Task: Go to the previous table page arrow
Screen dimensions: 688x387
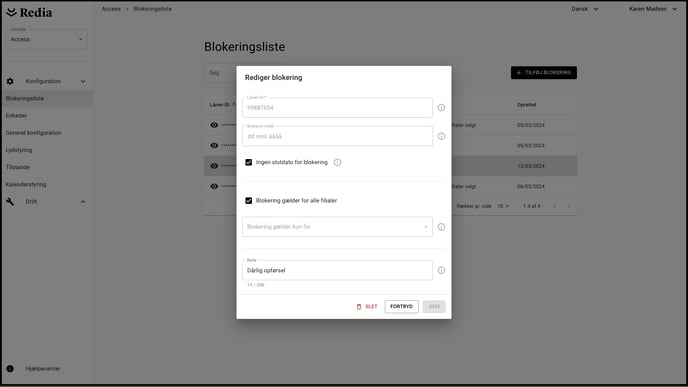Action: 555,206
